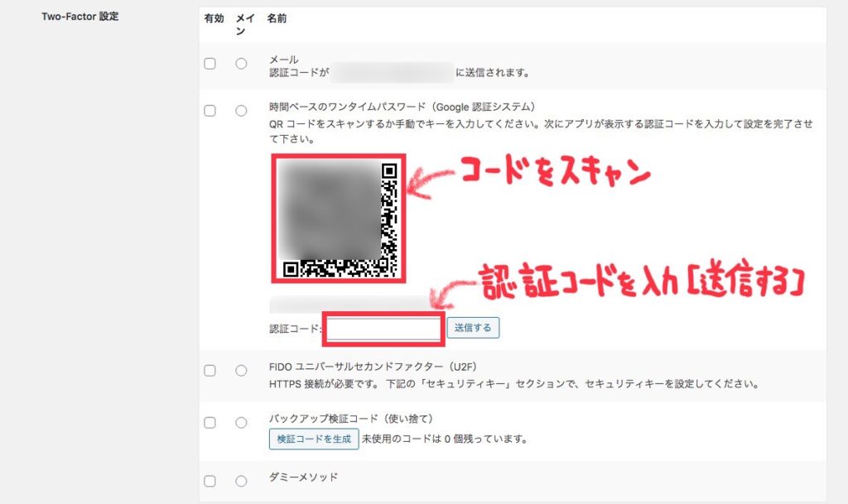
Task: Enable the ダミーメソッド checkbox
Action: click(x=210, y=481)
